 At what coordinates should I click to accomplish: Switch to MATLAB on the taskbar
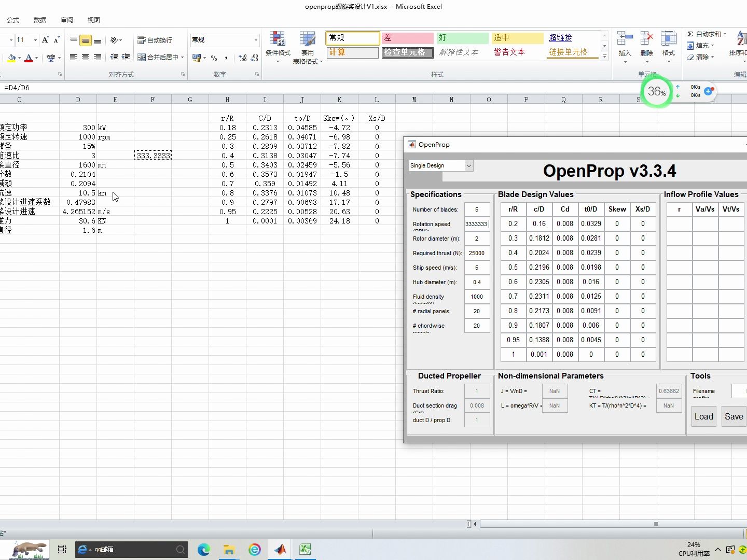click(x=280, y=549)
